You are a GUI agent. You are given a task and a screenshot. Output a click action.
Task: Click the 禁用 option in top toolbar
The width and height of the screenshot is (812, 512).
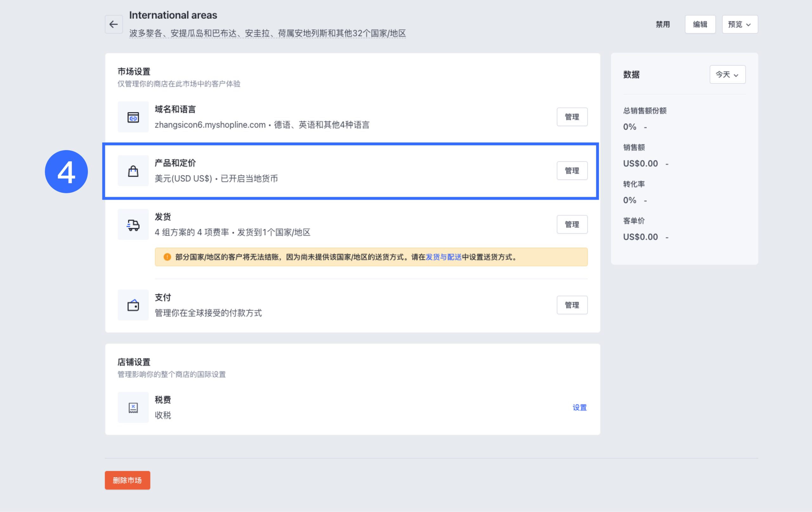663,24
